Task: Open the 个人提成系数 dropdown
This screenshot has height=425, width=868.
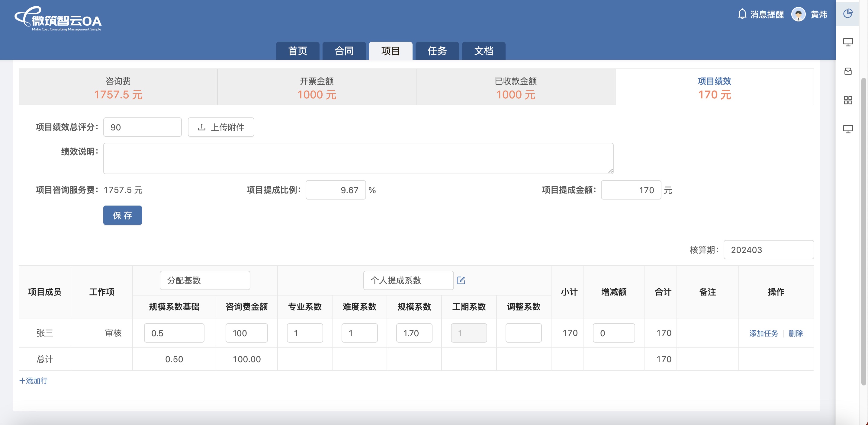Action: [x=408, y=280]
